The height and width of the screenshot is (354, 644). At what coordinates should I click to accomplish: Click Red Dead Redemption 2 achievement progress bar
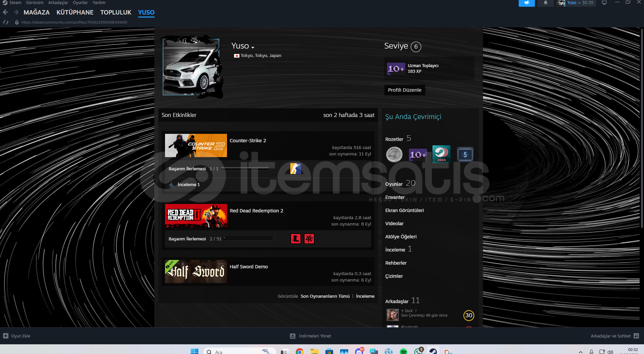pyautogui.click(x=248, y=239)
